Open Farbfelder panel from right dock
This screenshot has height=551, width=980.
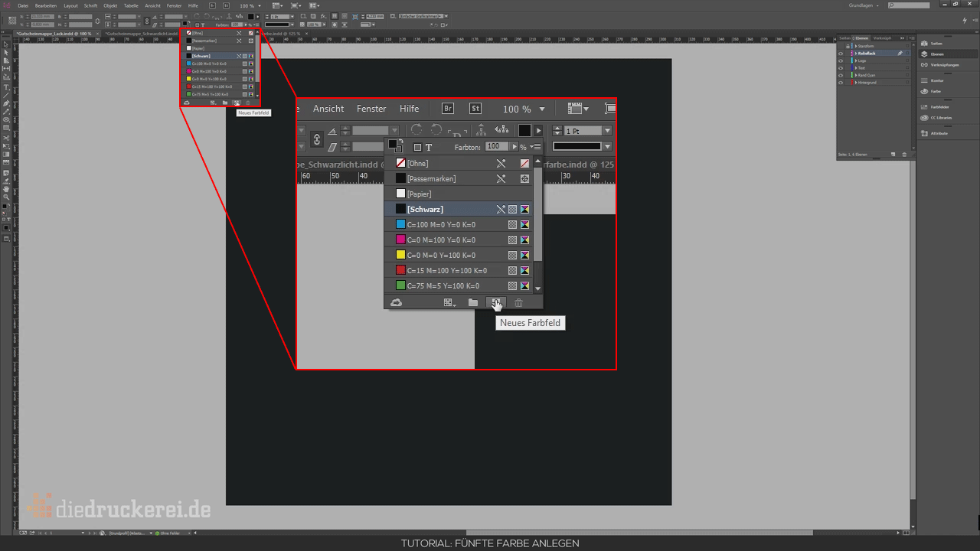939,107
